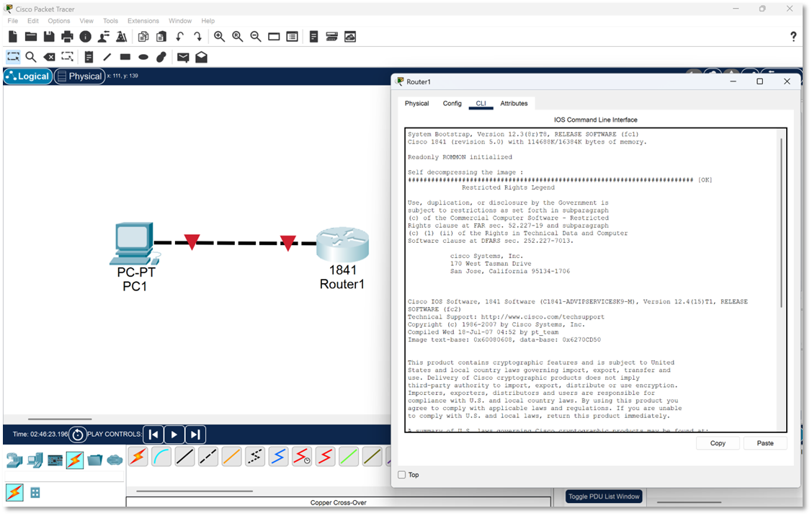Image resolution: width=812 pixels, height=516 pixels.
Task: Select the Draw Freeform tool
Action: pos(161,57)
